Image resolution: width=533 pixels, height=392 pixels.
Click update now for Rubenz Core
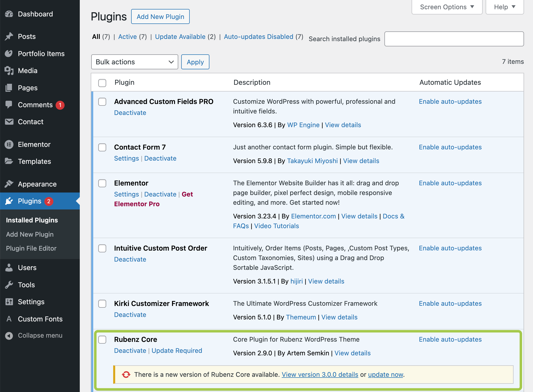[385, 375]
